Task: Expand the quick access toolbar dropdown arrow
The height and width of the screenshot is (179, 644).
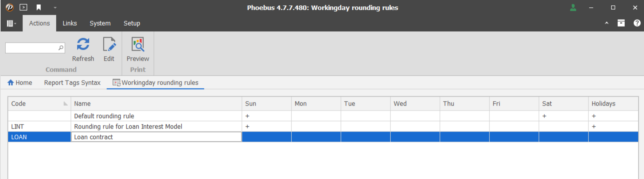Action: point(55,8)
